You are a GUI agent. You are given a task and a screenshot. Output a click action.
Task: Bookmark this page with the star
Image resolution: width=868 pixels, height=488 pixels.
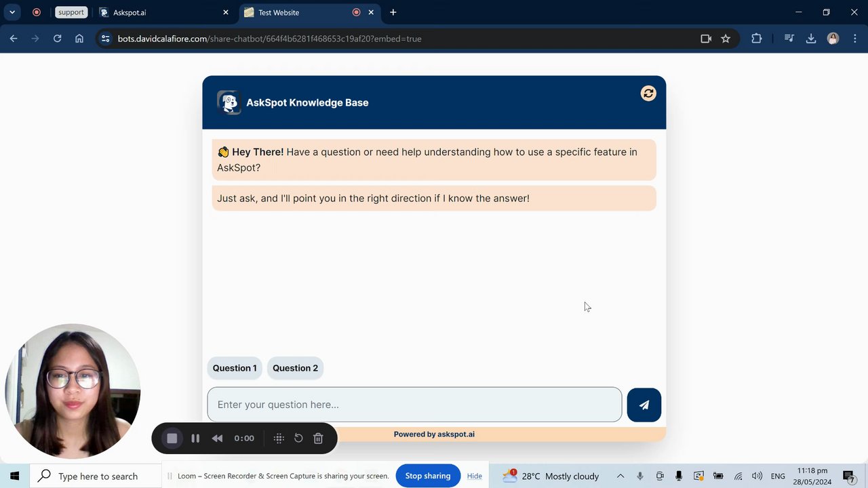coord(726,39)
